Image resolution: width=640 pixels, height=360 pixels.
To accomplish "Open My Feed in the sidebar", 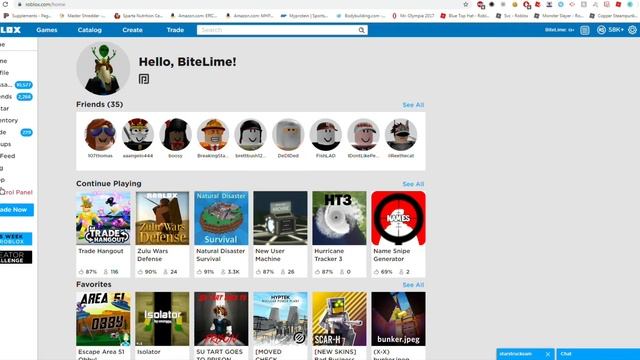I will (x=8, y=156).
